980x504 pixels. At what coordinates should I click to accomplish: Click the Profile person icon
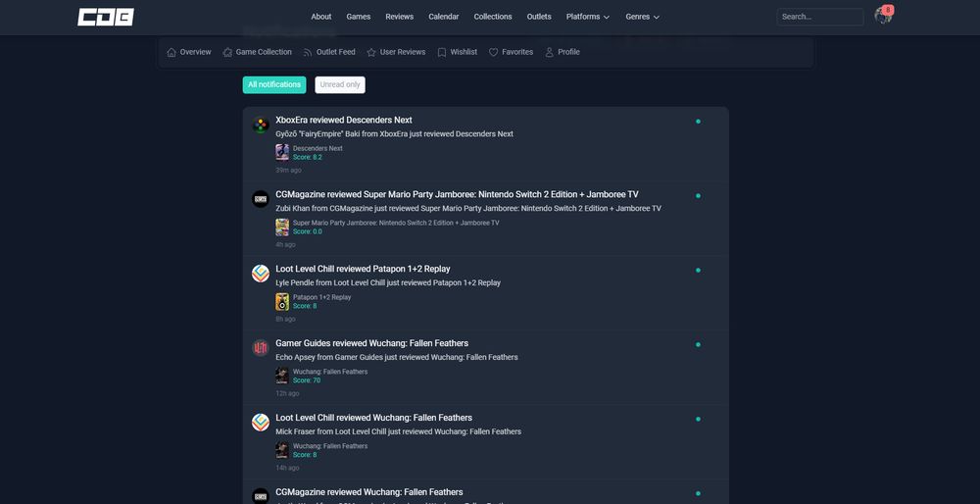pos(550,53)
